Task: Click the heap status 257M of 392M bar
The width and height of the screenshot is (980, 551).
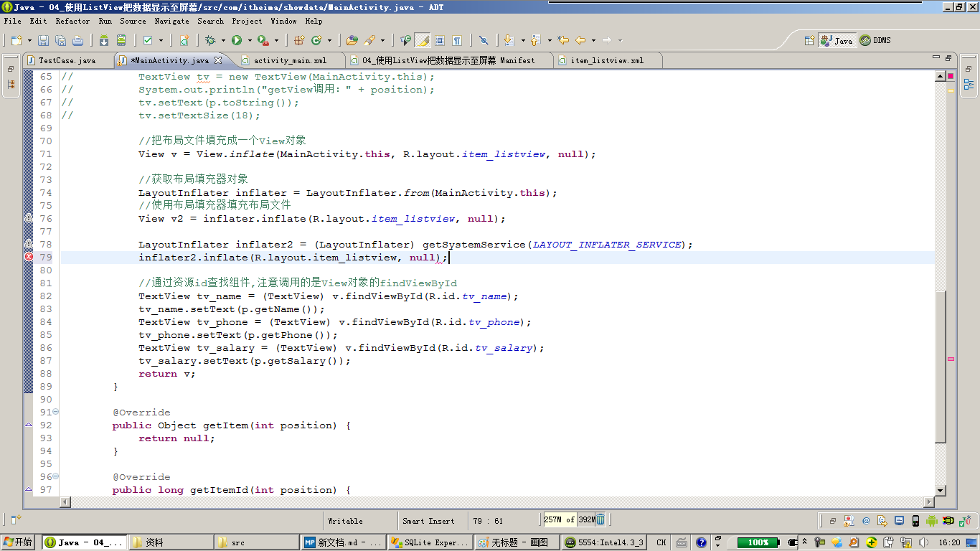Action: click(569, 519)
